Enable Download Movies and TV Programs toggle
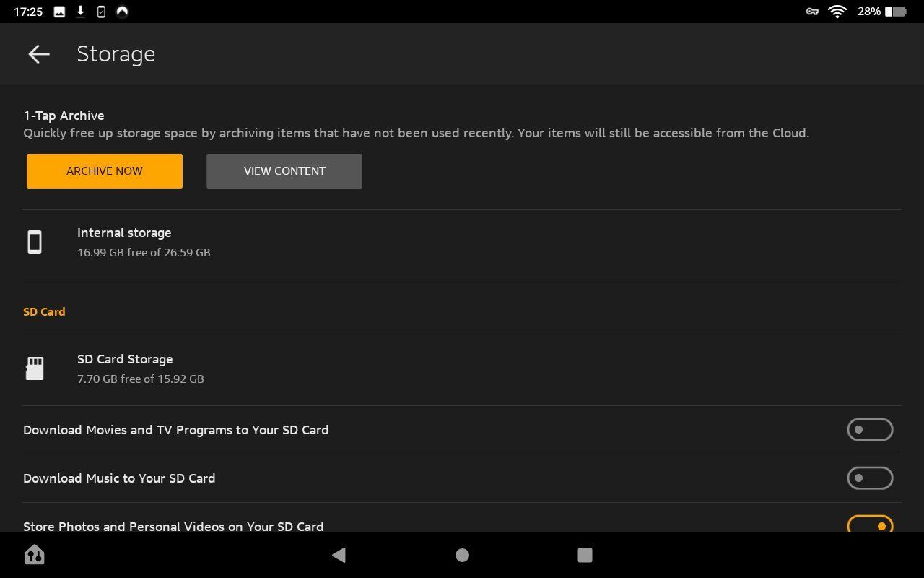 point(870,430)
